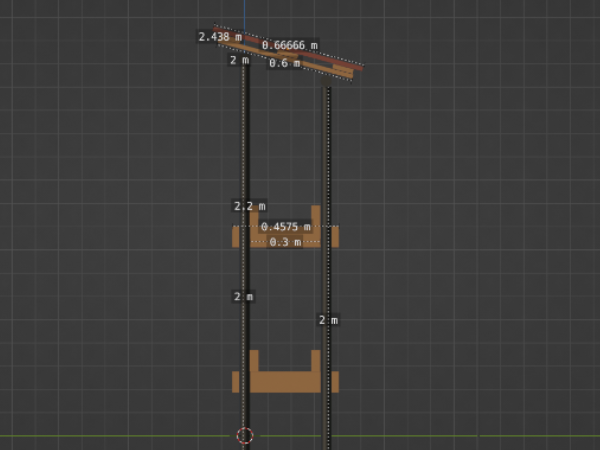
Task: Select the 0.4575 m measurement label
Action: [x=285, y=227]
